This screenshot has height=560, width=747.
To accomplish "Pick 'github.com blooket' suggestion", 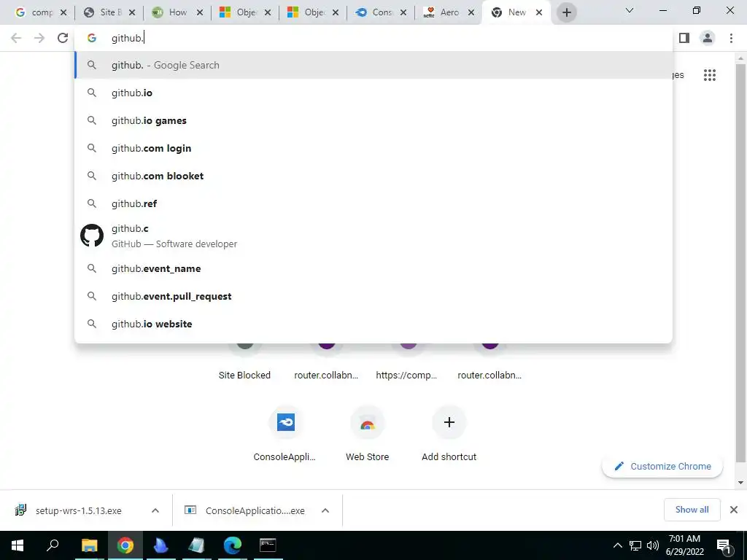I will point(373,176).
